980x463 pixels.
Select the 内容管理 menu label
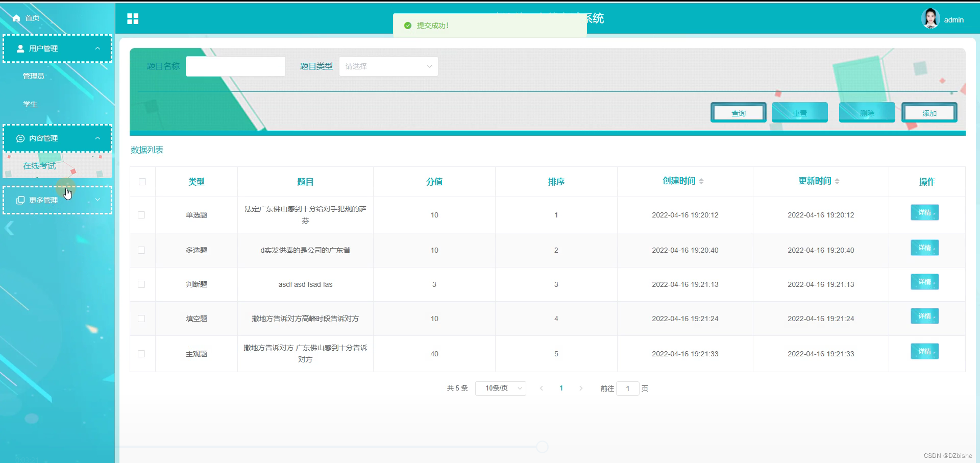click(43, 138)
